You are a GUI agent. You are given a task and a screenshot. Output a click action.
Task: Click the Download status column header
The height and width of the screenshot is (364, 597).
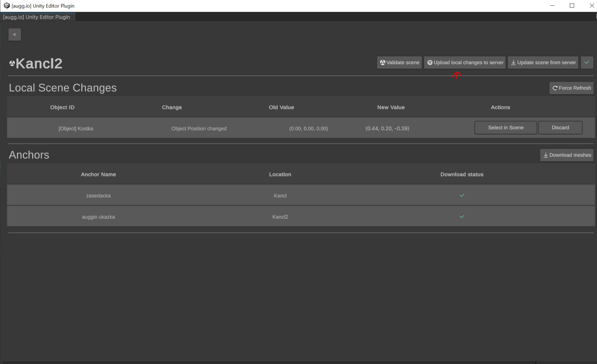coord(462,174)
